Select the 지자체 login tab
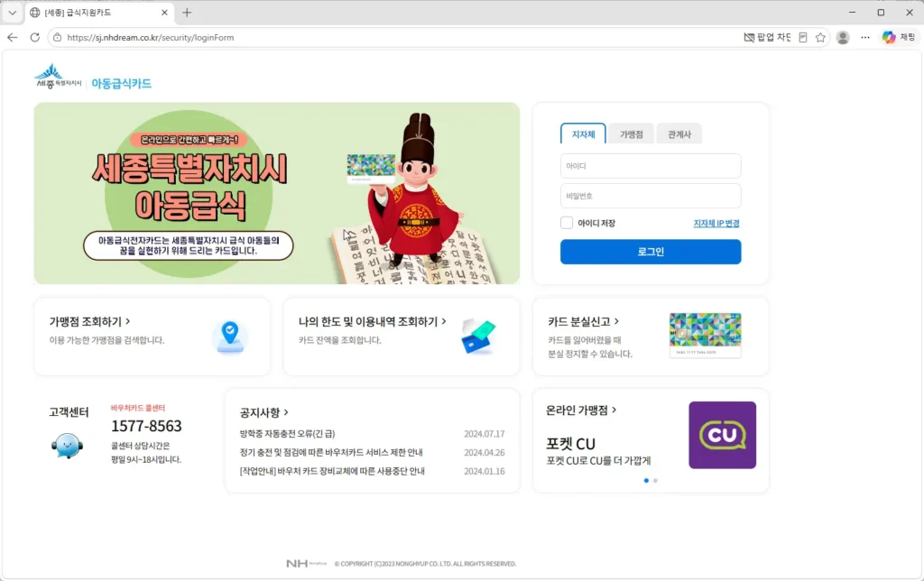Image resolution: width=924 pixels, height=581 pixels. coord(583,134)
